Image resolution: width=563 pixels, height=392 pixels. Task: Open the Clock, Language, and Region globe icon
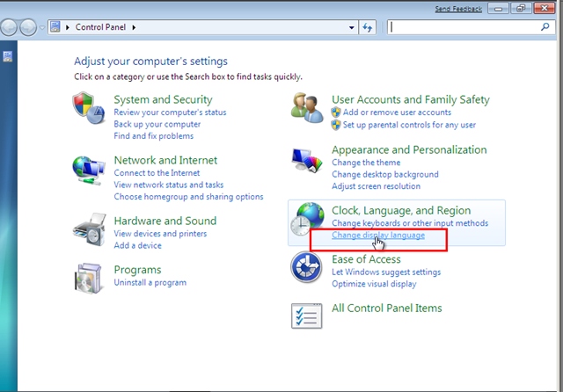click(307, 219)
